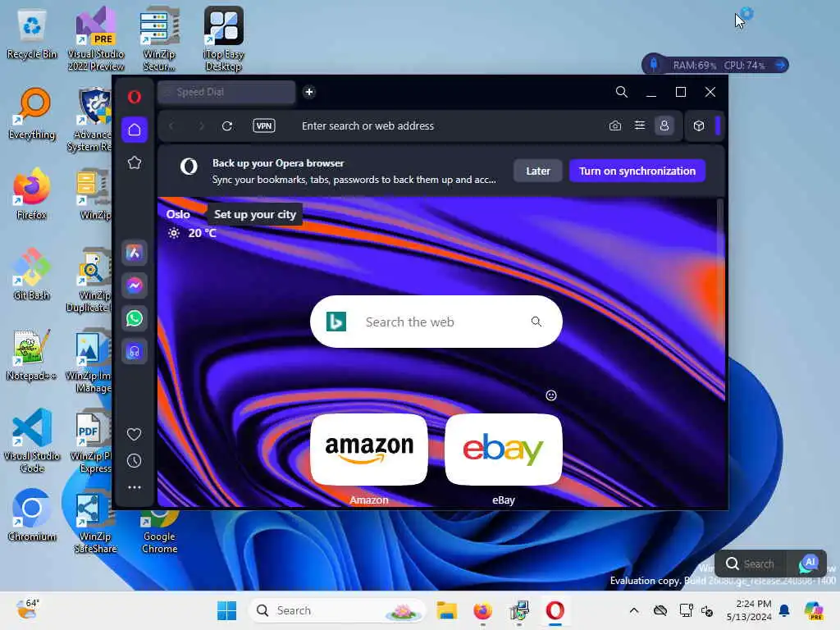Viewport: 840px width, 630px height.
Task: Click the magnifier in the web search box
Action: 536,322
